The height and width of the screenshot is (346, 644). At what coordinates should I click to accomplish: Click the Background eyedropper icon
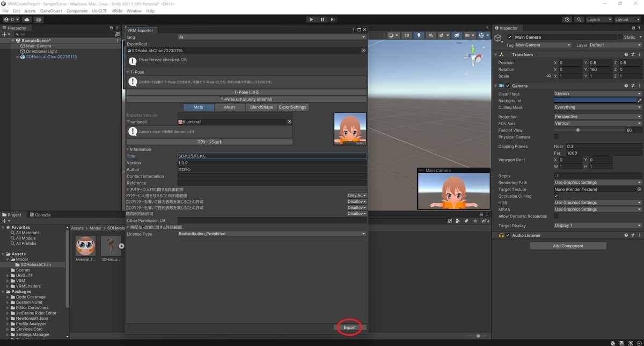coord(639,100)
